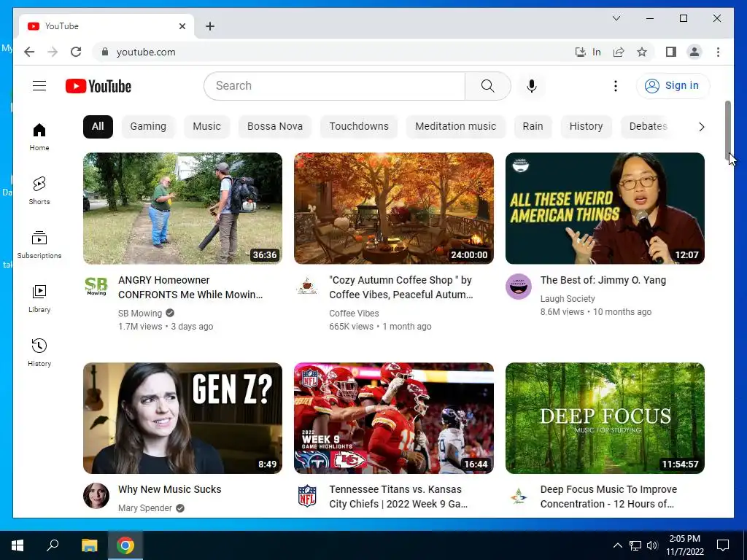The width and height of the screenshot is (747, 560).
Task: Click the search magnifier button
Action: point(488,86)
